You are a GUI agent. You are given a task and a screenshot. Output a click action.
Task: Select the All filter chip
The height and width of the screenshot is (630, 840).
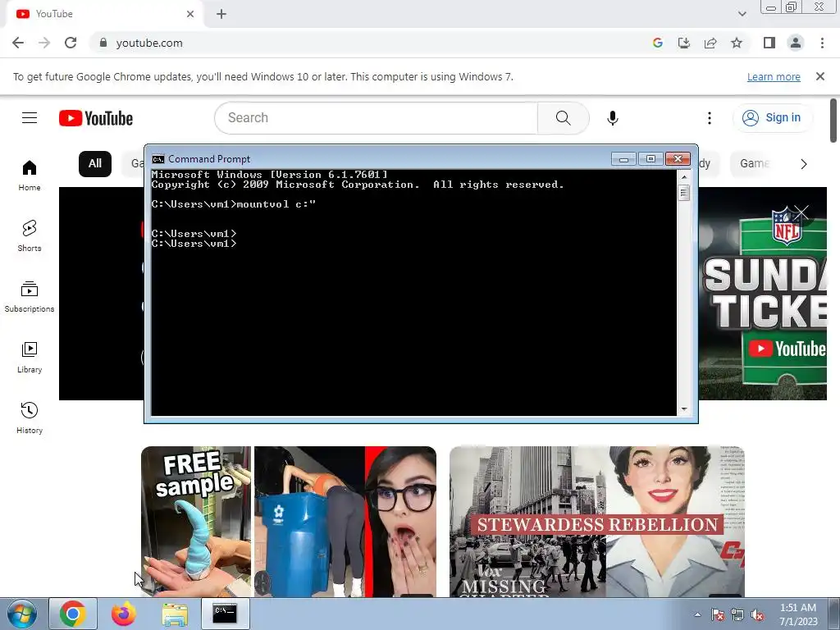pyautogui.click(x=95, y=164)
